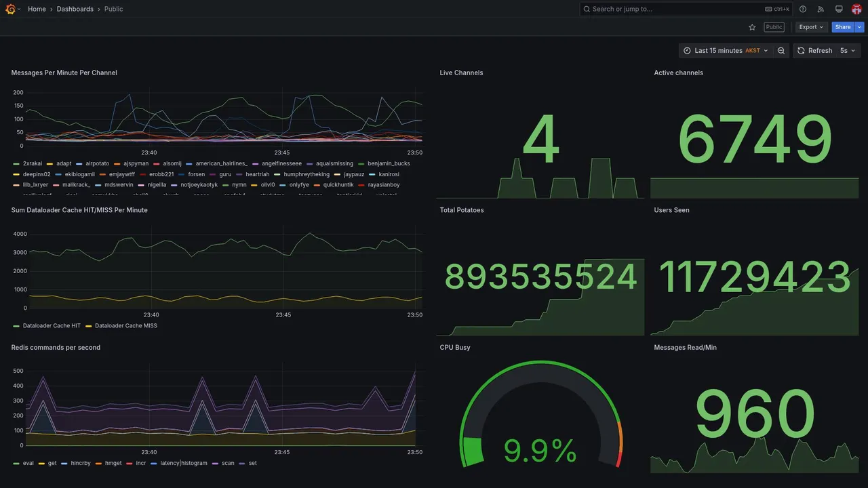Click the green 2xrakai legend color swatch
The image size is (868, 488).
point(16,163)
